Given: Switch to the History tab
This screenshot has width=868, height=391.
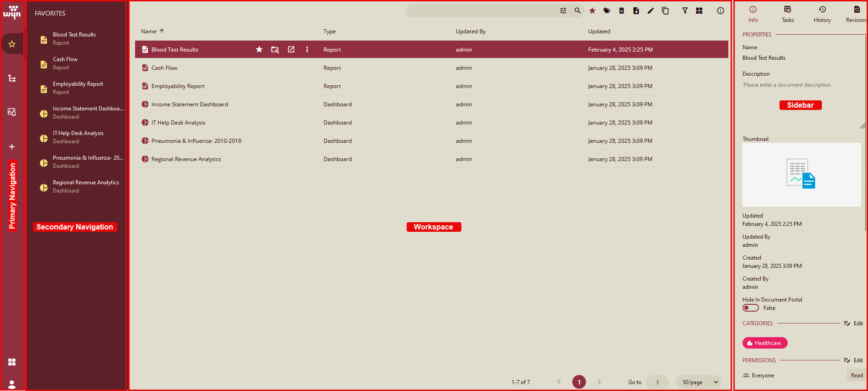Looking at the screenshot, I should [x=822, y=14].
